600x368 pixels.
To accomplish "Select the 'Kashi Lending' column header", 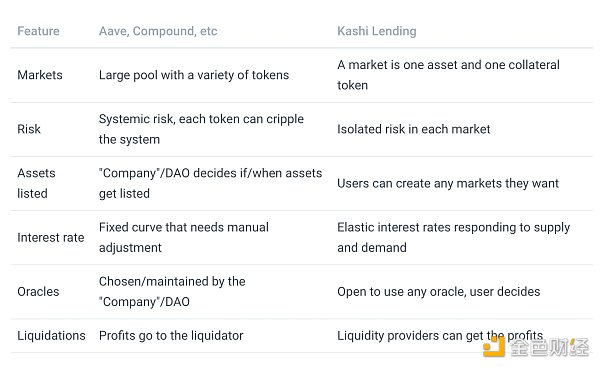I will tap(377, 31).
